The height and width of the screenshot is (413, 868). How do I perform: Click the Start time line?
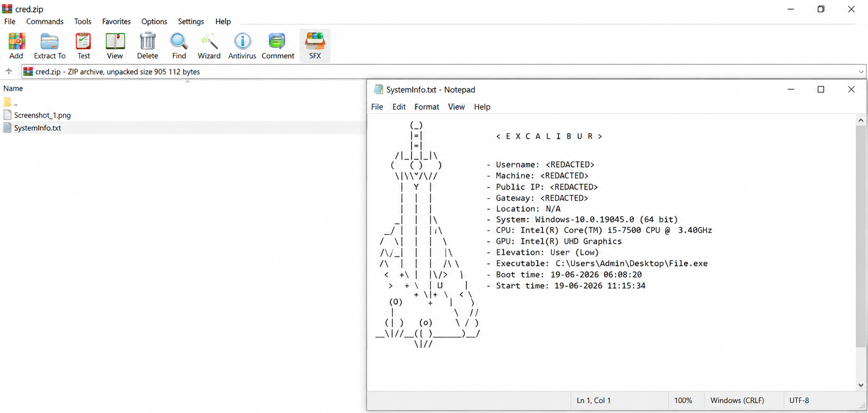coord(566,286)
